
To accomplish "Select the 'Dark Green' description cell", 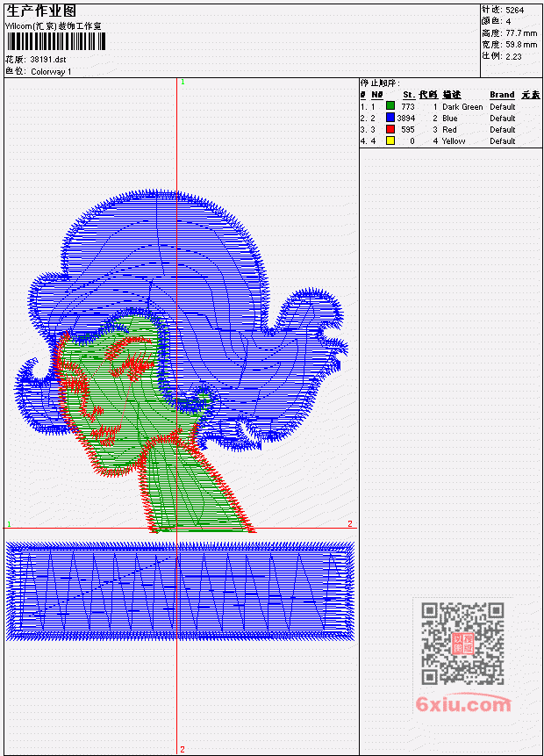I will tap(462, 106).
